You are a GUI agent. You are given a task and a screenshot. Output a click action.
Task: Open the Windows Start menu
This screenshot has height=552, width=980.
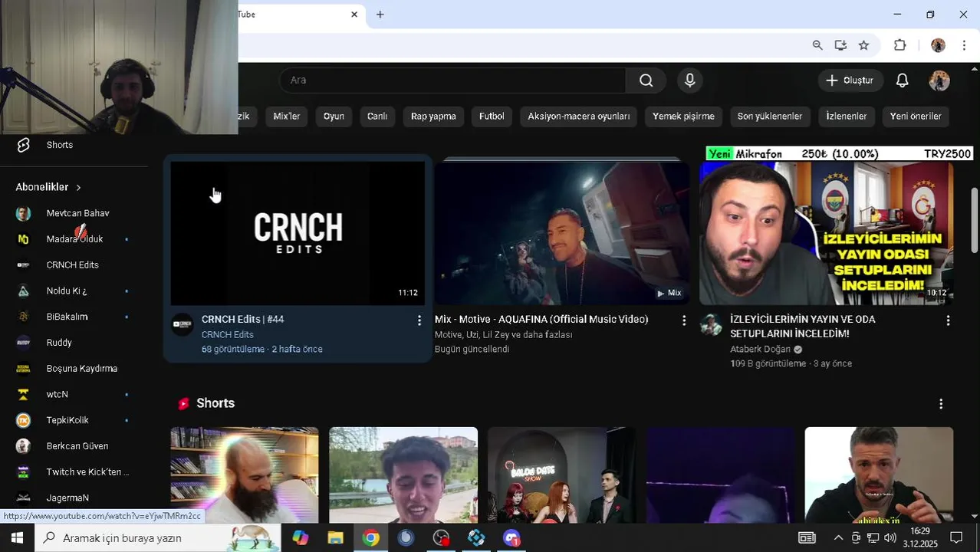[17, 538]
